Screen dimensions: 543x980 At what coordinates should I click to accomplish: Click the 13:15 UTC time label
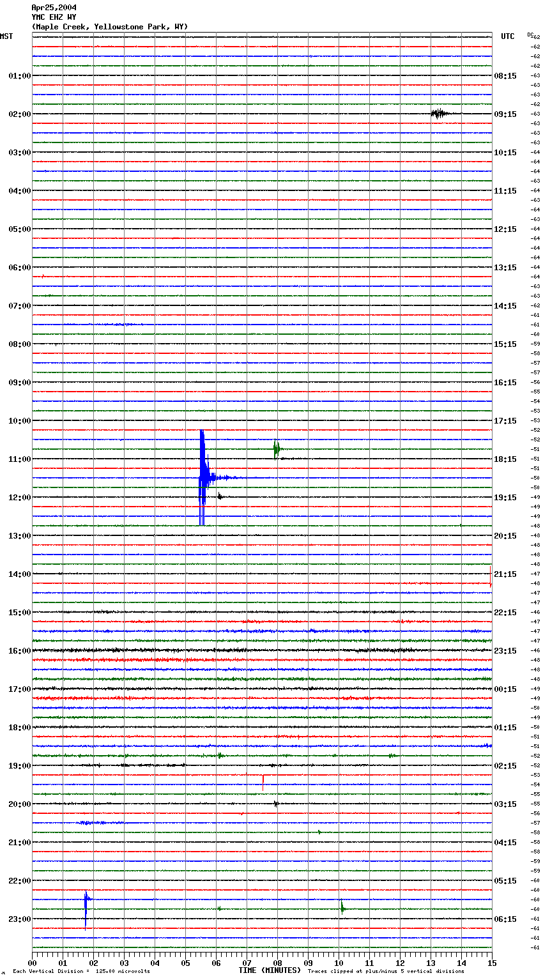point(505,268)
